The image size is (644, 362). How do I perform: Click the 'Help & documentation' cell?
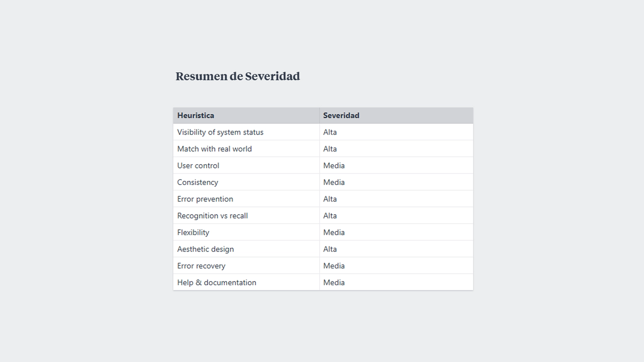pyautogui.click(x=216, y=283)
